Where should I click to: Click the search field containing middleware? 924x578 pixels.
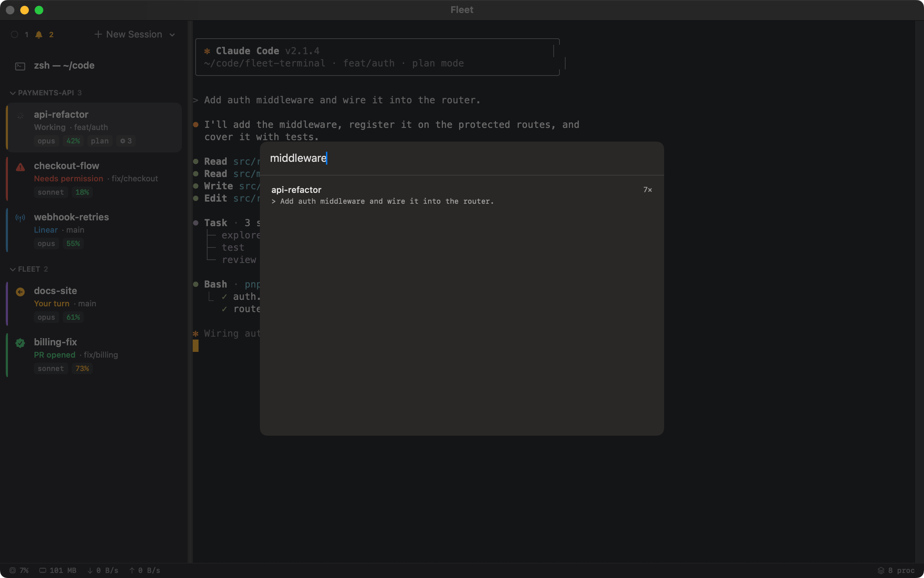pyautogui.click(x=462, y=158)
